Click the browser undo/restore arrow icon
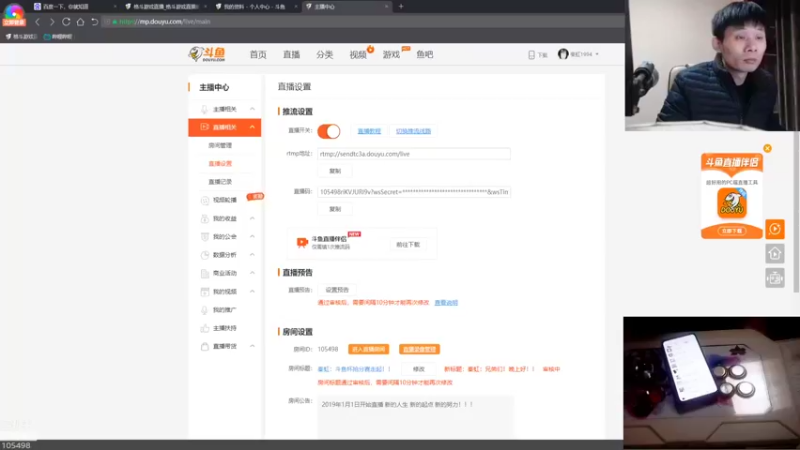The width and height of the screenshot is (800, 450). (94, 22)
